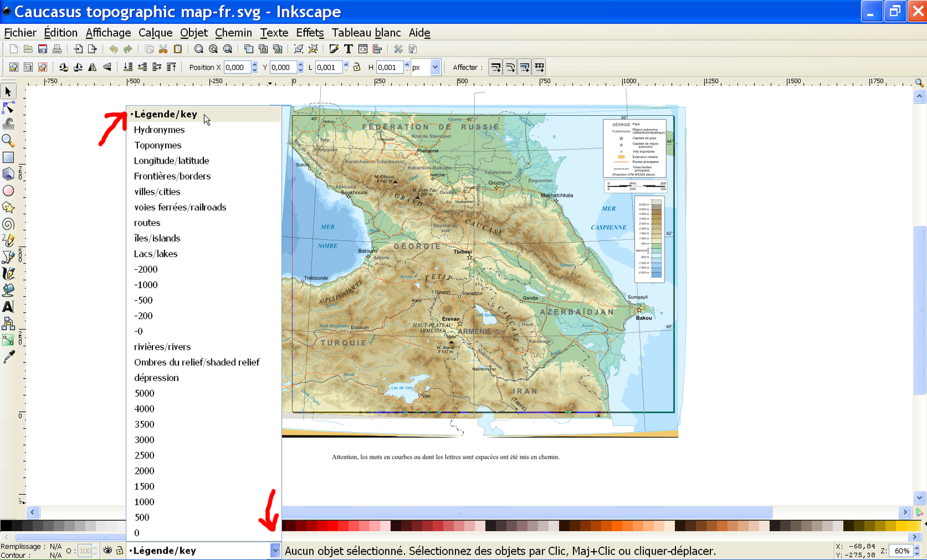Viewport: 927px width, 560px height.
Task: Click the Position X input field
Action: (237, 67)
